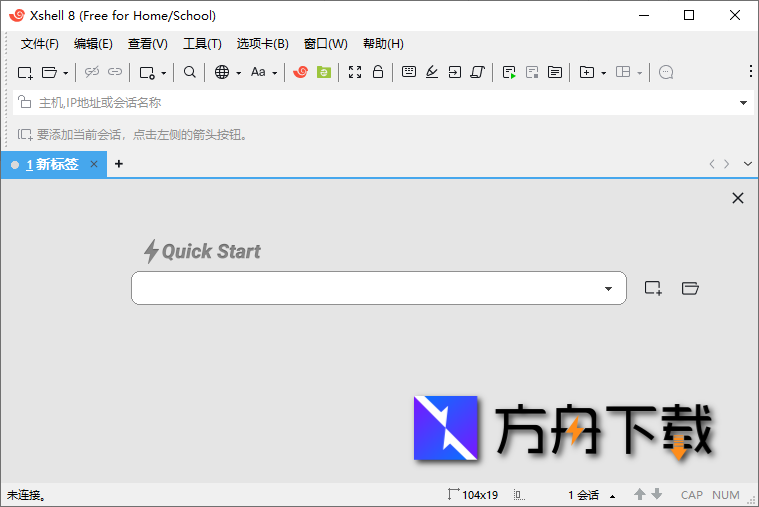Click the Quick Start new session icon

[x=653, y=288]
